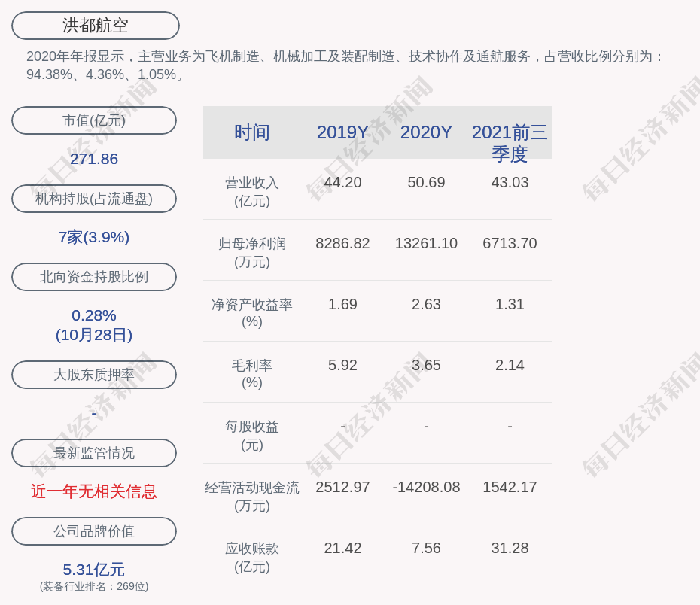Click the 时间 column header
Image resolution: width=700 pixels, height=605 pixels.
point(252,132)
